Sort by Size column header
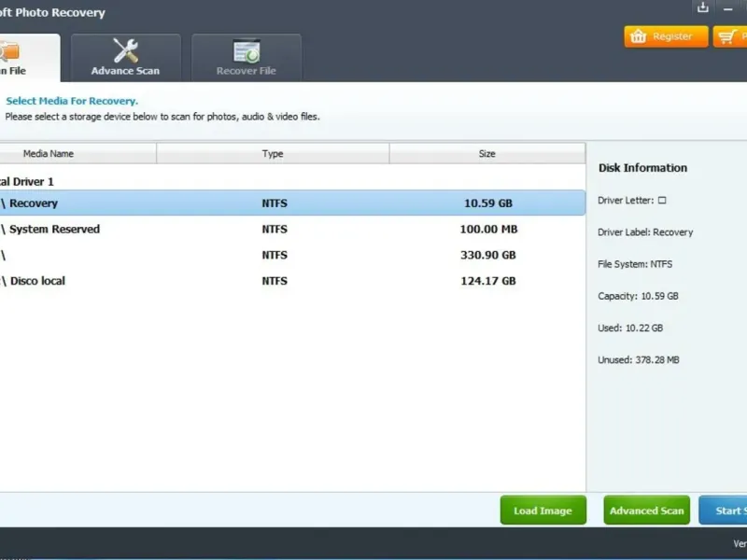This screenshot has width=747, height=560. point(487,154)
